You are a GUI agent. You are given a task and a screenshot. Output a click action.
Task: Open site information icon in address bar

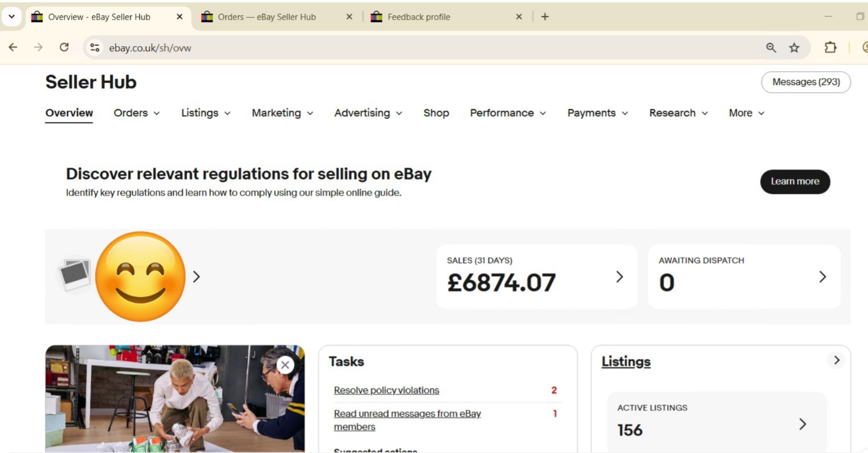tap(95, 48)
